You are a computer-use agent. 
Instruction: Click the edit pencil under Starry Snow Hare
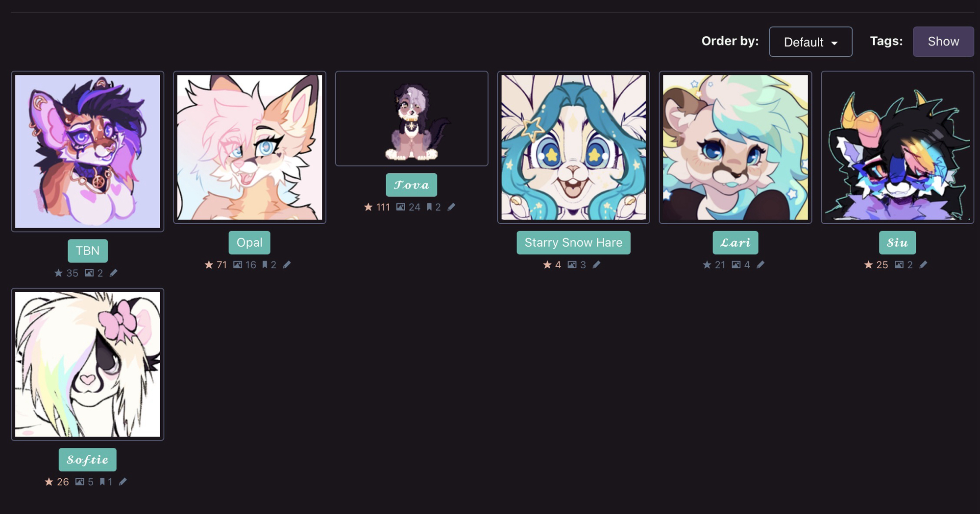point(596,265)
